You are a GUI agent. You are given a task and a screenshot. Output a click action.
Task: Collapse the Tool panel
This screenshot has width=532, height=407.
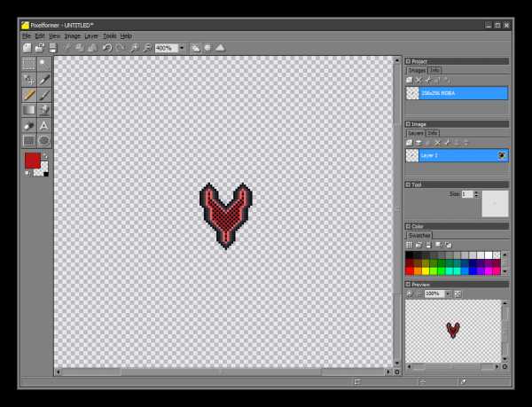pyautogui.click(x=408, y=184)
